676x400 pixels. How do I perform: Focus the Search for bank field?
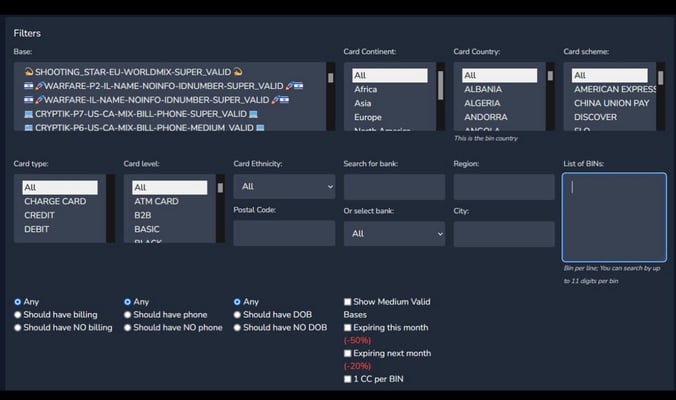(x=394, y=187)
